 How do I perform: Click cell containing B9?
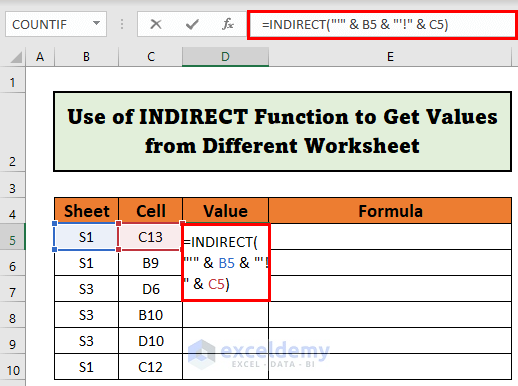151,263
